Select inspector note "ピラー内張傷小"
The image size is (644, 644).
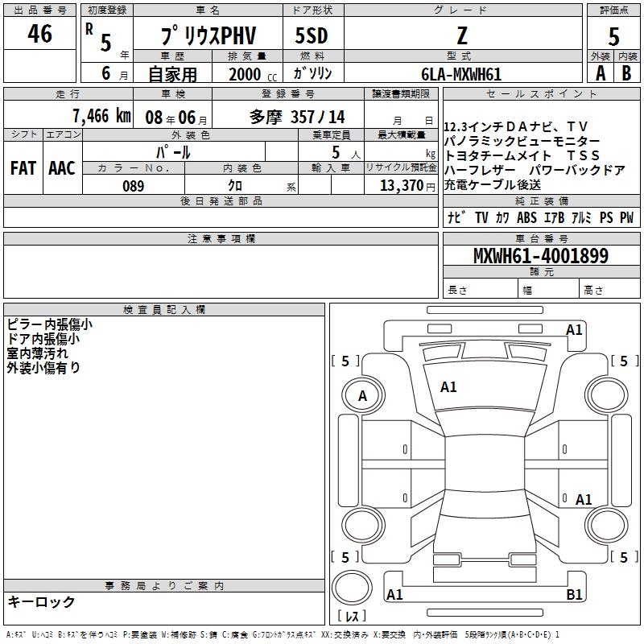point(50,324)
